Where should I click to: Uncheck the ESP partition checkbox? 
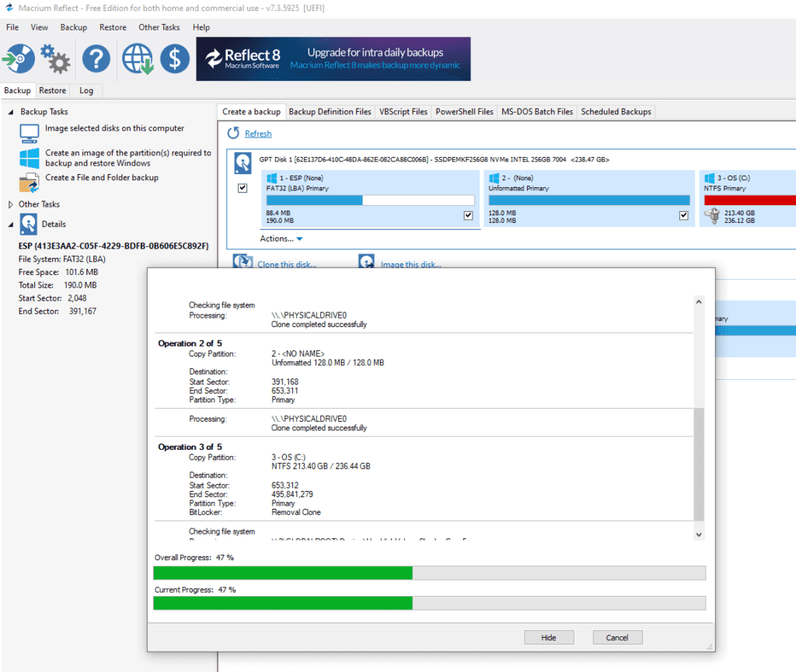[x=468, y=215]
